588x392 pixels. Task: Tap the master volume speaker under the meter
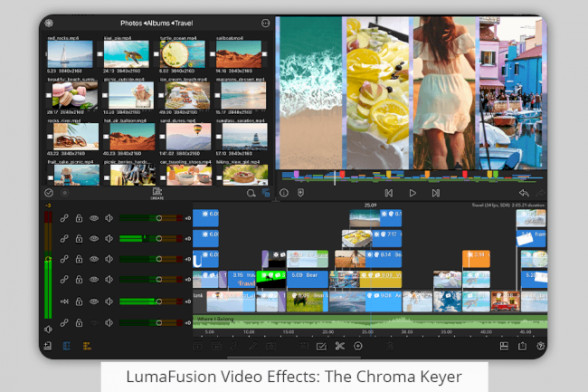[x=48, y=330]
